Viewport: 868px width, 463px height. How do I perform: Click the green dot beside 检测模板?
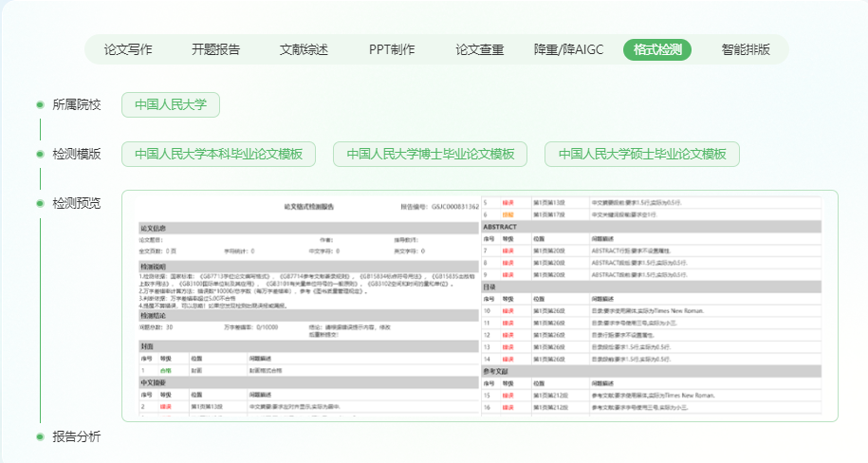pyautogui.click(x=40, y=154)
